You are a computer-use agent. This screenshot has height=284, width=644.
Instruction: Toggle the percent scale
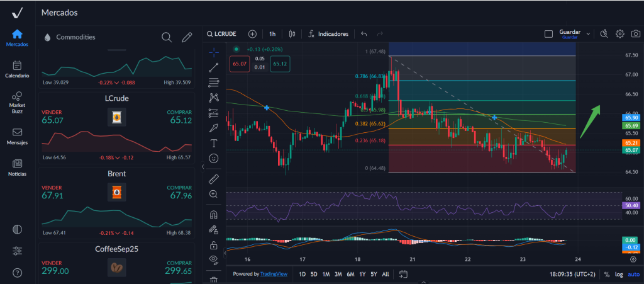(607, 274)
